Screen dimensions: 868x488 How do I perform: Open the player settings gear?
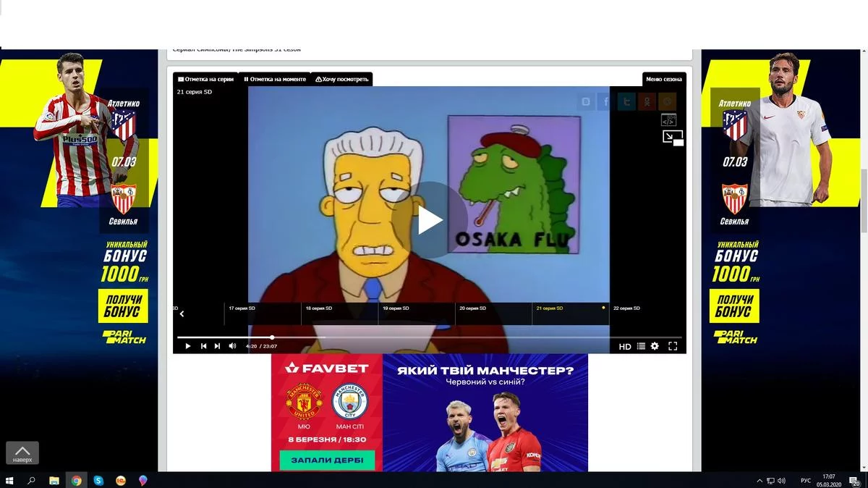655,346
